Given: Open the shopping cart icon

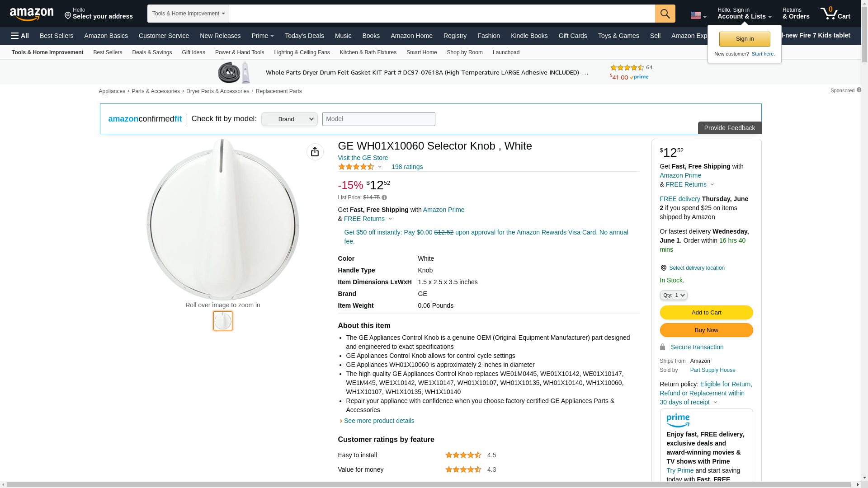Looking at the screenshot, I should pos(835,14).
